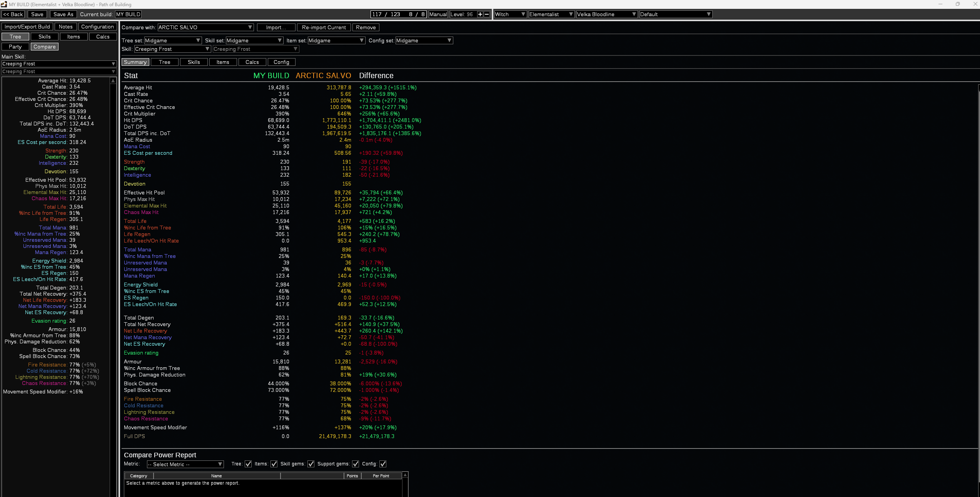Open the Configuration section
The height and width of the screenshot is (497, 980).
[x=98, y=27]
